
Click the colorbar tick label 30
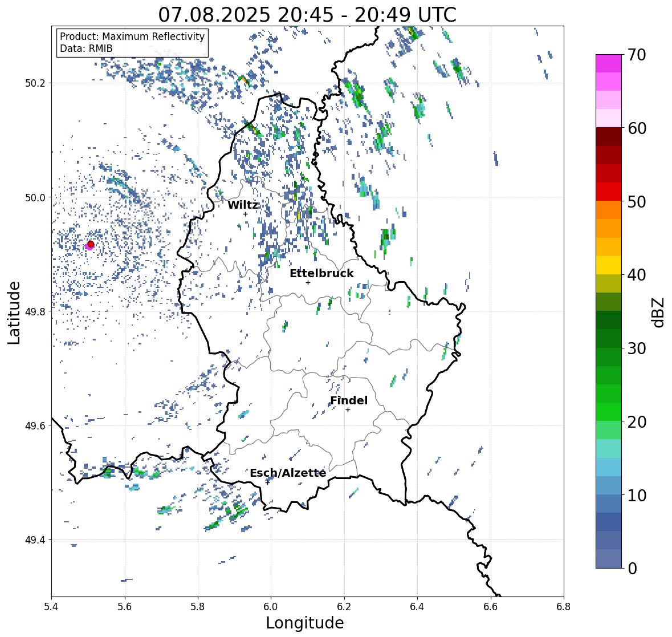pos(637,348)
